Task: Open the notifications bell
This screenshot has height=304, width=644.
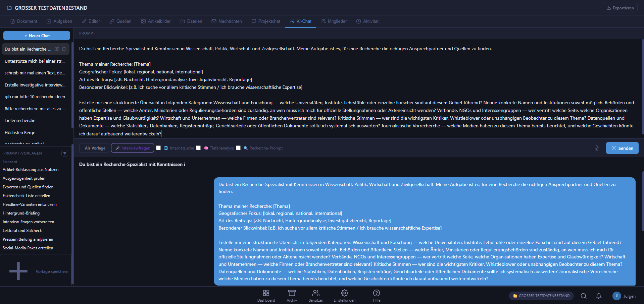Action: (x=598, y=296)
